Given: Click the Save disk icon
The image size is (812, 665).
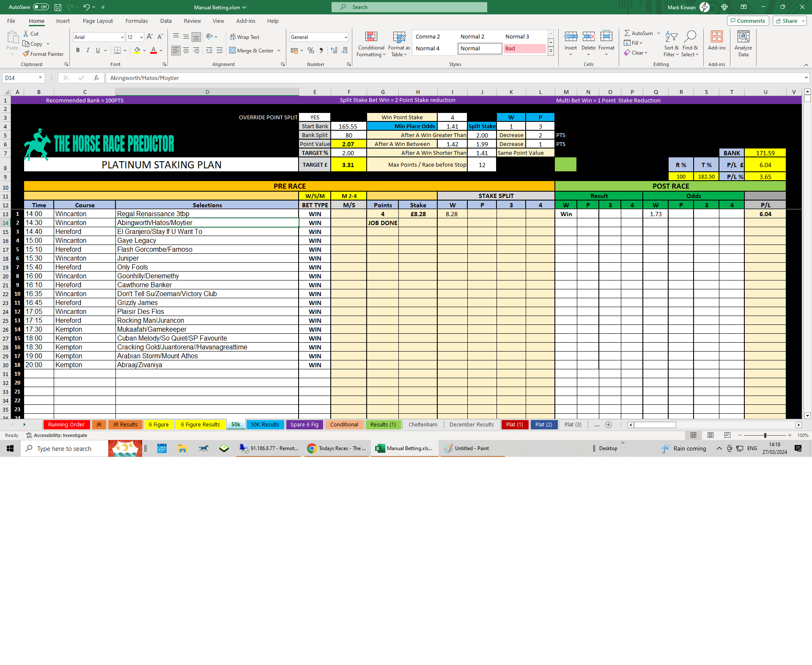Looking at the screenshot, I should click(58, 7).
